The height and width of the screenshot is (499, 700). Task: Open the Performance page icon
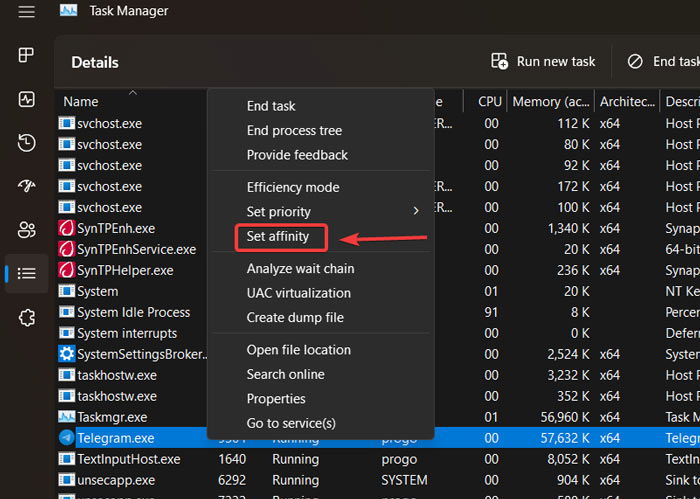click(x=27, y=99)
